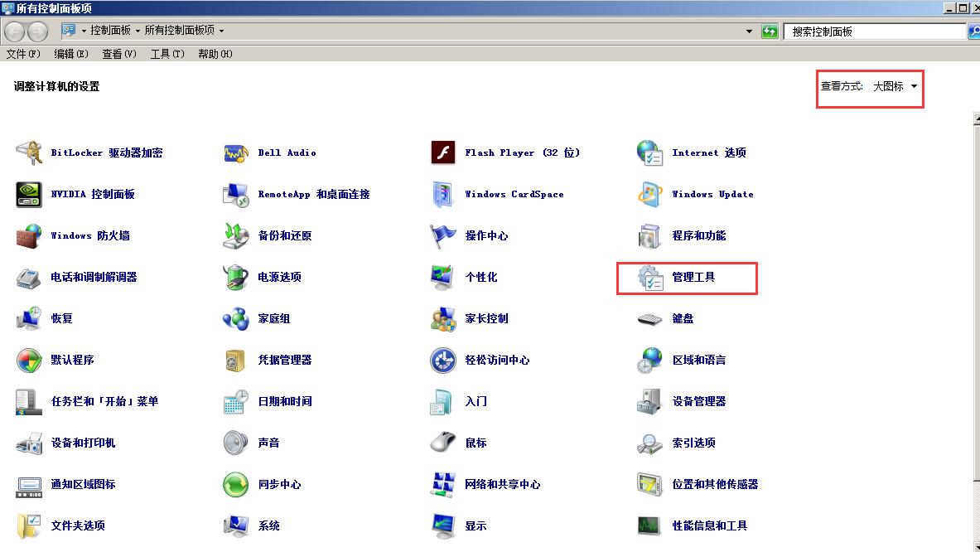
Task: Click 任务栏和「开始」菜单 link
Action: (x=105, y=401)
